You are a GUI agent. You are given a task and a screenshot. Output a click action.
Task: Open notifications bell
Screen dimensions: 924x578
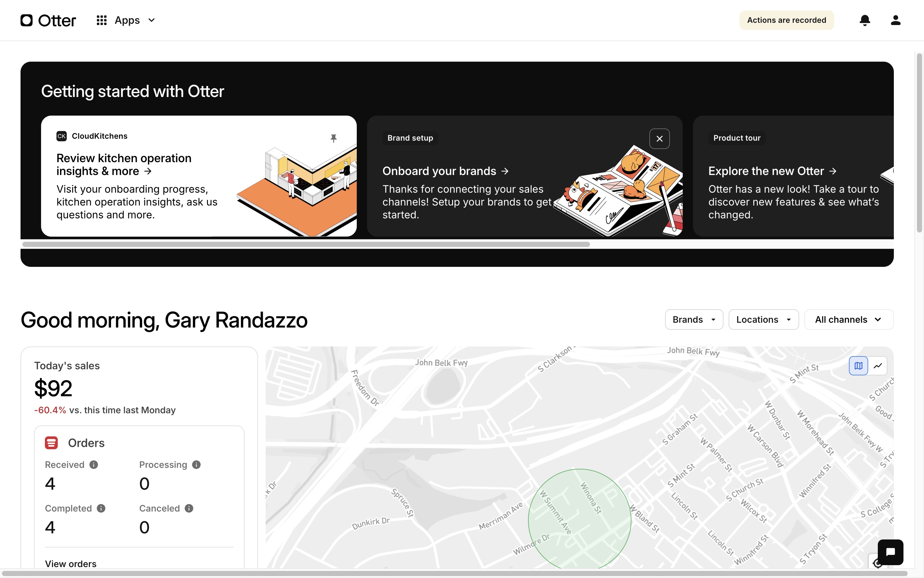(865, 20)
